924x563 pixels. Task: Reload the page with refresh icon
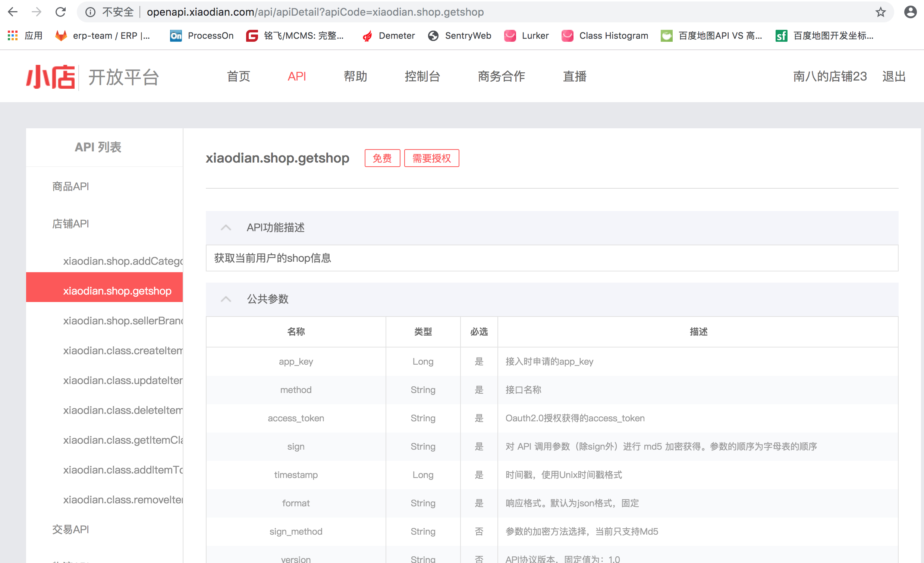pyautogui.click(x=60, y=12)
